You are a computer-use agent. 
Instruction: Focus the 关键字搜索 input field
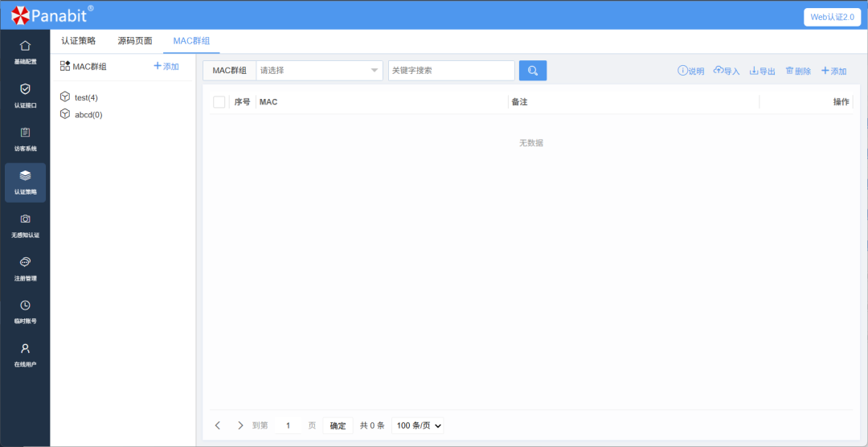coord(452,70)
